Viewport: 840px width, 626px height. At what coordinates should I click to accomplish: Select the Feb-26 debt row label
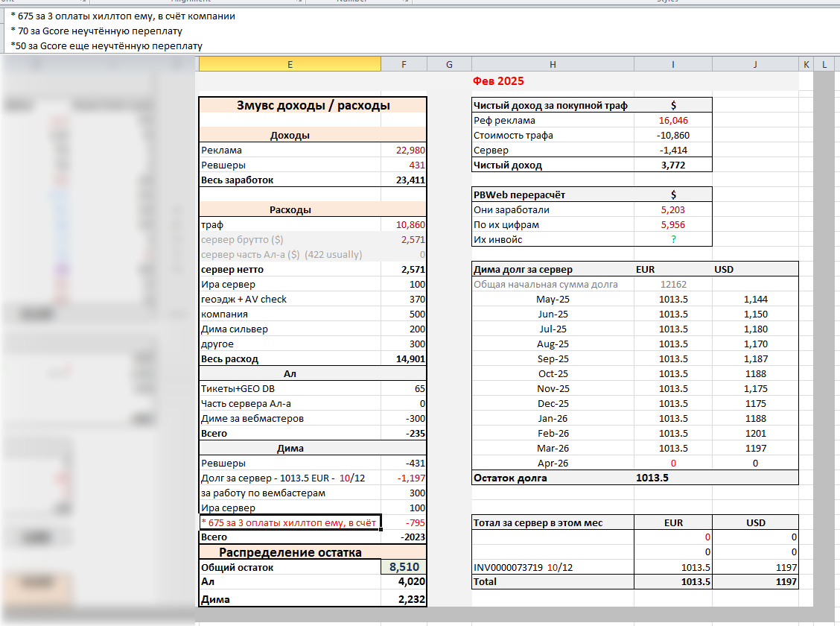pyautogui.click(x=552, y=433)
